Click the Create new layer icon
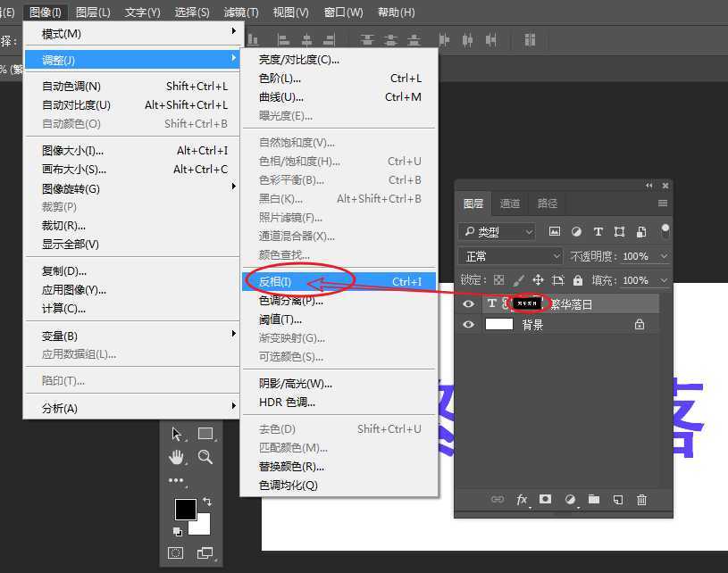The height and width of the screenshot is (573, 728). [617, 500]
